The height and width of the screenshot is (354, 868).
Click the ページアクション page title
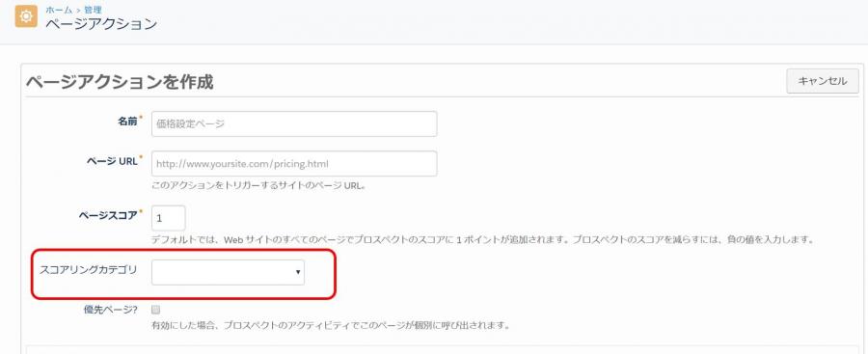tap(101, 24)
